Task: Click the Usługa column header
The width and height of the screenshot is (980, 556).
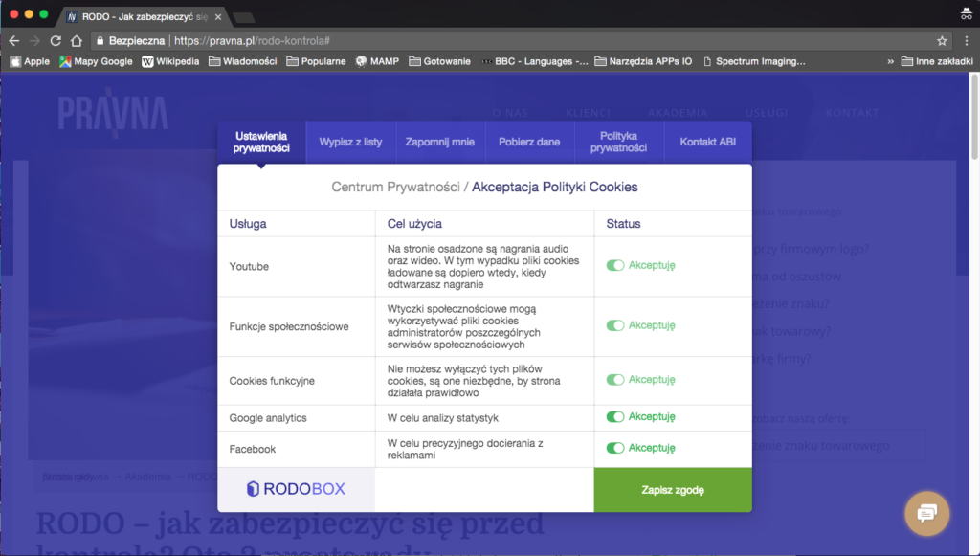Action: click(x=248, y=224)
